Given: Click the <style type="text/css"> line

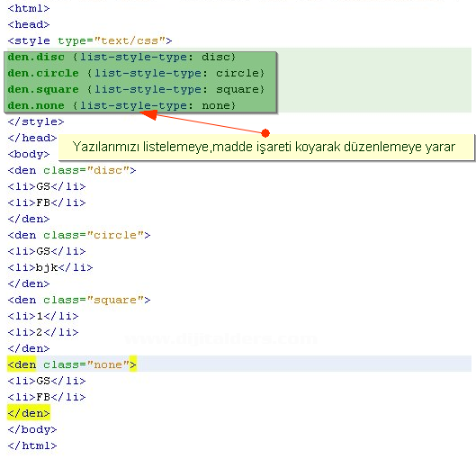Looking at the screenshot, I should pyautogui.click(x=90, y=40).
